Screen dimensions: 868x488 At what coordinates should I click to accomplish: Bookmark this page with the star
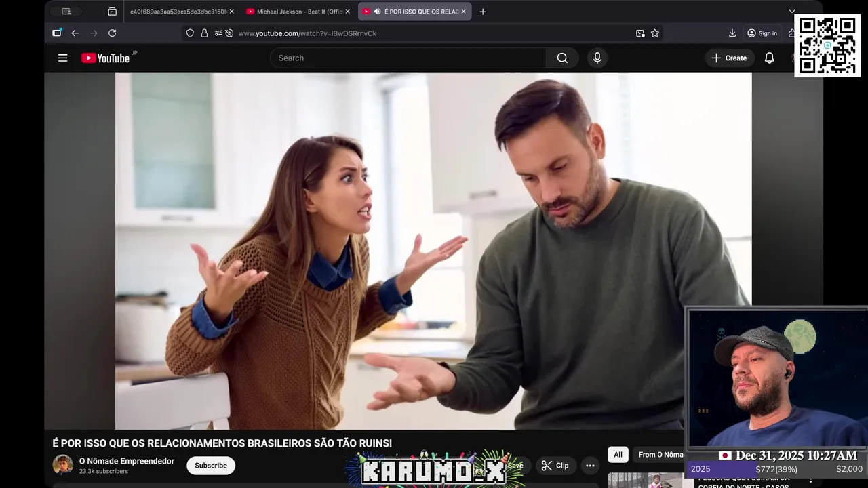coord(655,33)
